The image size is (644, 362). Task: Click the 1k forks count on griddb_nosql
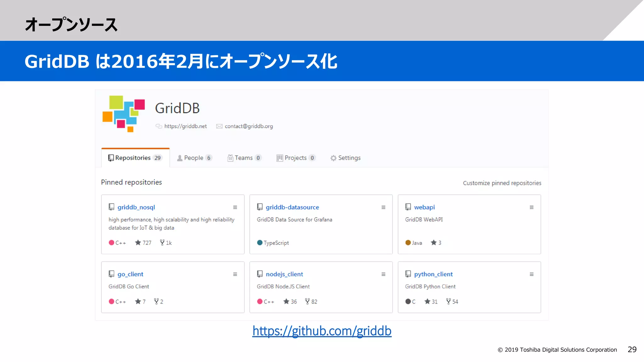pos(166,243)
